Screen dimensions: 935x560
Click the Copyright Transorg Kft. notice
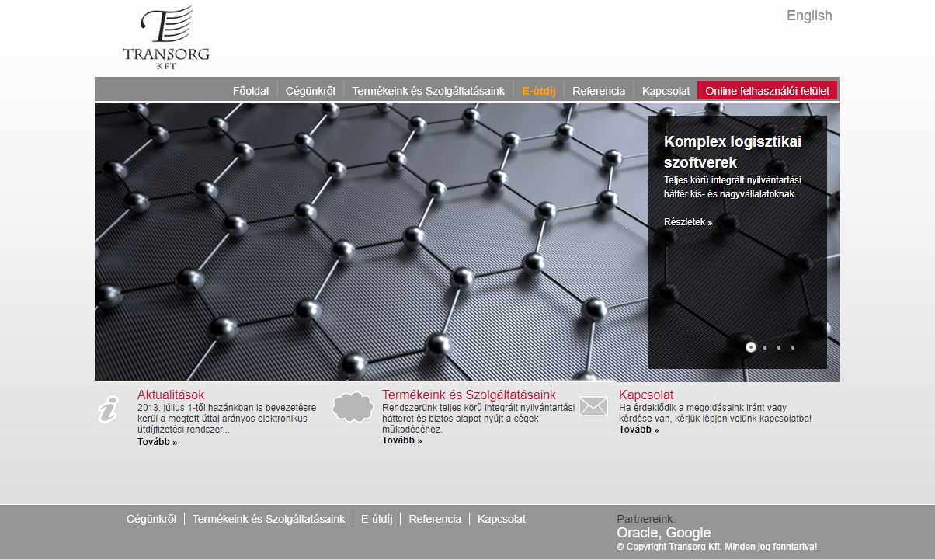pos(717,547)
